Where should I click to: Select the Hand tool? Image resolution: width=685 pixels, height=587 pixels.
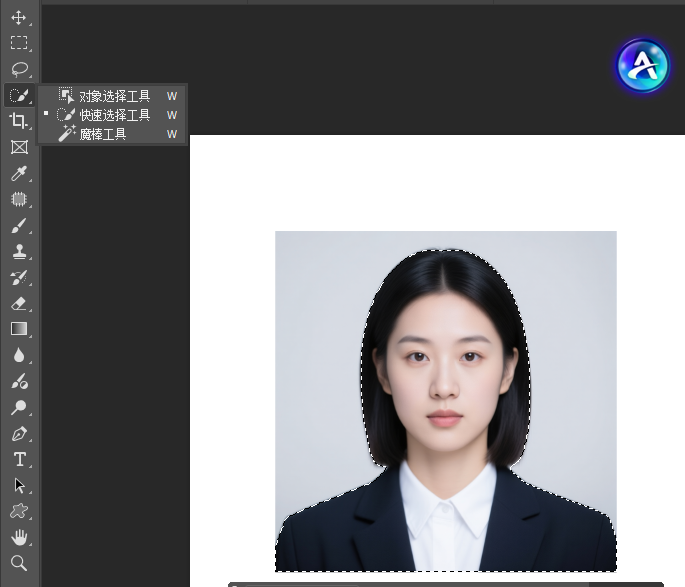[x=19, y=538]
